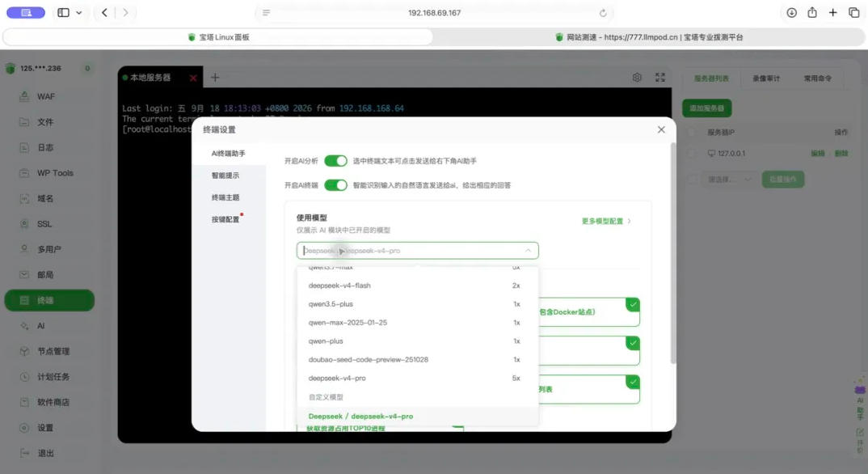
Task: Reload the page in browser toolbar
Action: pyautogui.click(x=603, y=13)
